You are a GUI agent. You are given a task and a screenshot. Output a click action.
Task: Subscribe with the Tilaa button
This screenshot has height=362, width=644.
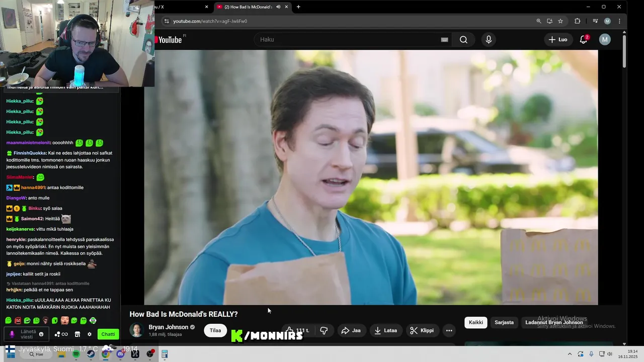pos(215,330)
